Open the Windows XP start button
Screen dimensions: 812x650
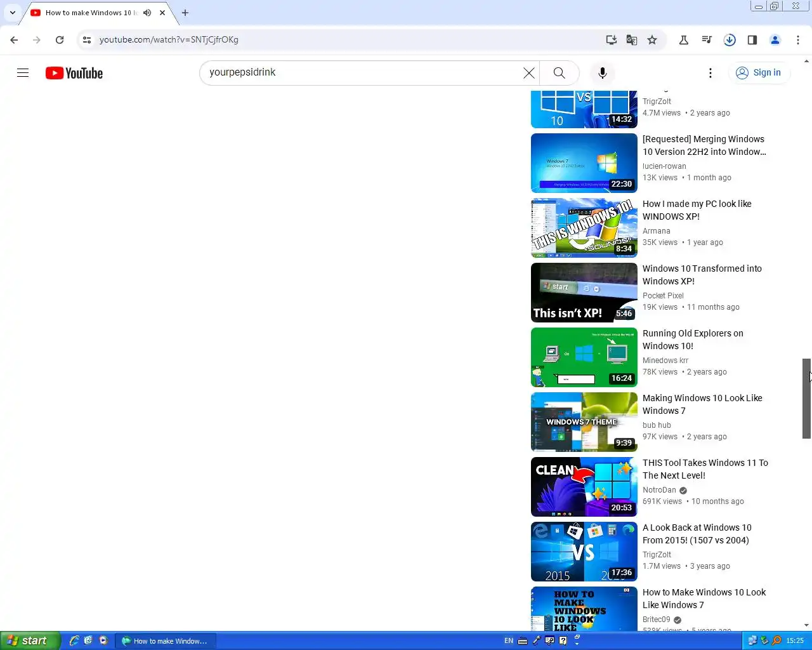(30, 640)
